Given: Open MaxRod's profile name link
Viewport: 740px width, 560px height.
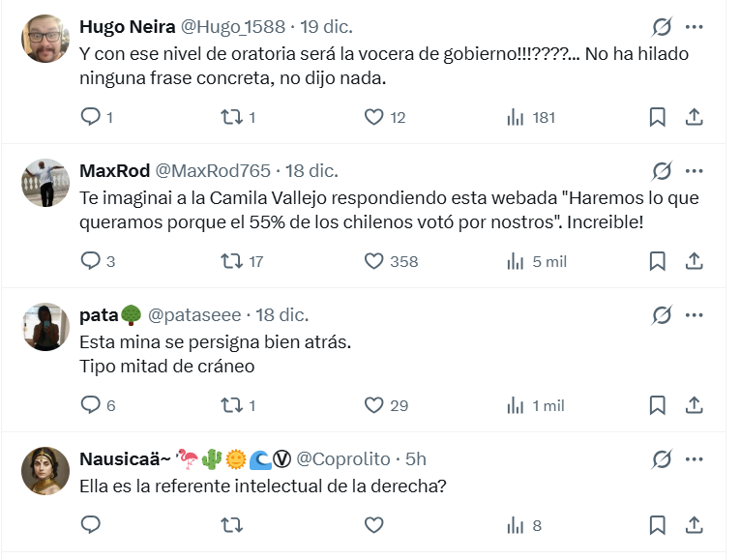Looking at the screenshot, I should point(114,171).
